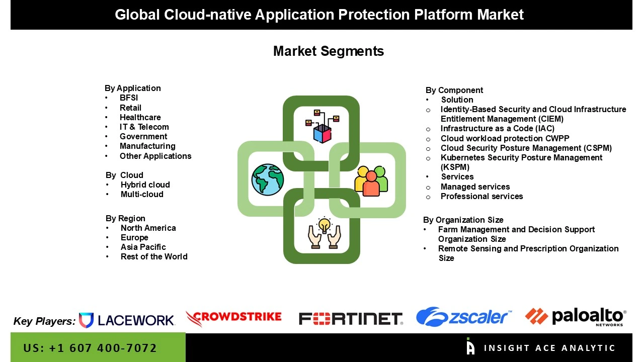The image size is (644, 362).
Task: Click the three-people group icon
Action: [371, 180]
